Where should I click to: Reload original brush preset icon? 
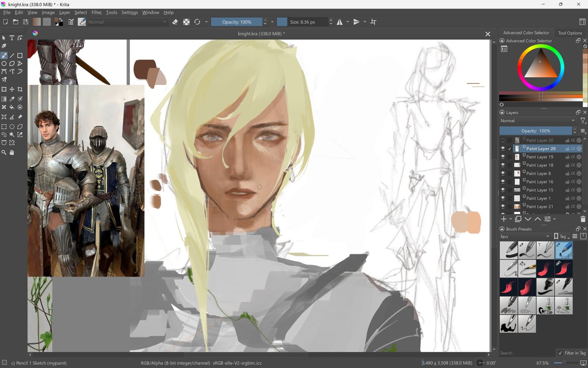(197, 22)
